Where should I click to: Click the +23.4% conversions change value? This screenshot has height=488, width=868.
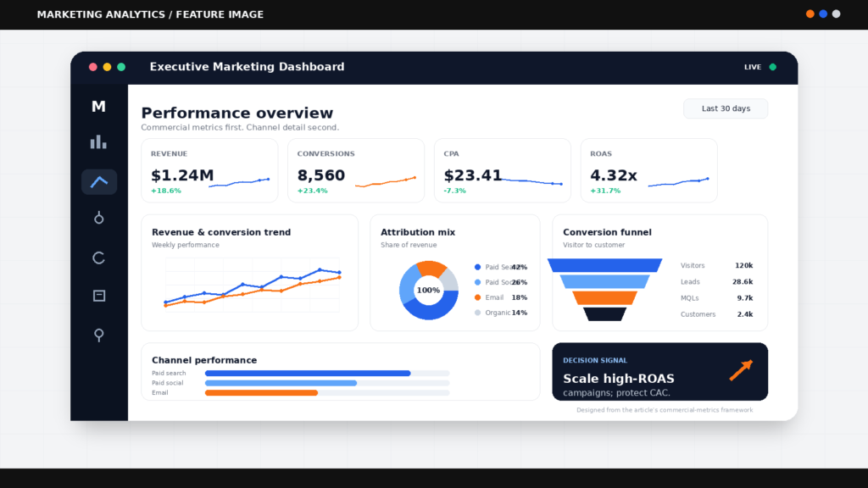pyautogui.click(x=312, y=191)
